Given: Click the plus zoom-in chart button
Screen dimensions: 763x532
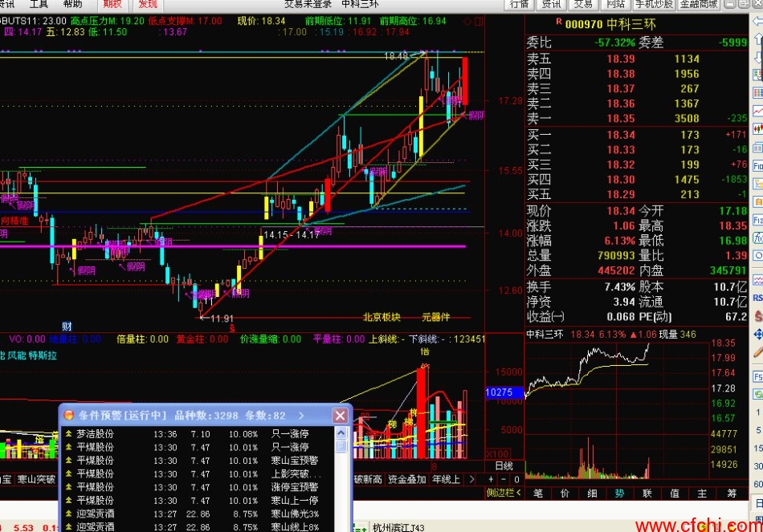Looking at the screenshot, I should coord(491,480).
